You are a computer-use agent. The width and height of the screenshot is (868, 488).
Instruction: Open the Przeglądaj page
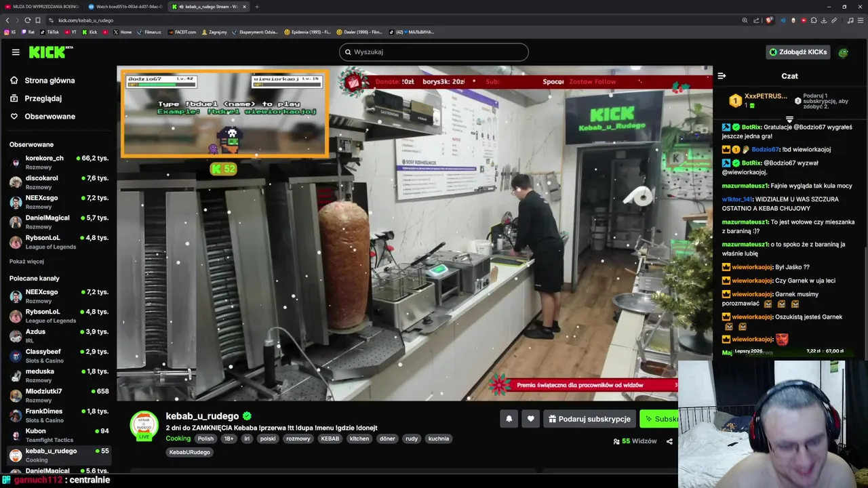click(x=36, y=98)
